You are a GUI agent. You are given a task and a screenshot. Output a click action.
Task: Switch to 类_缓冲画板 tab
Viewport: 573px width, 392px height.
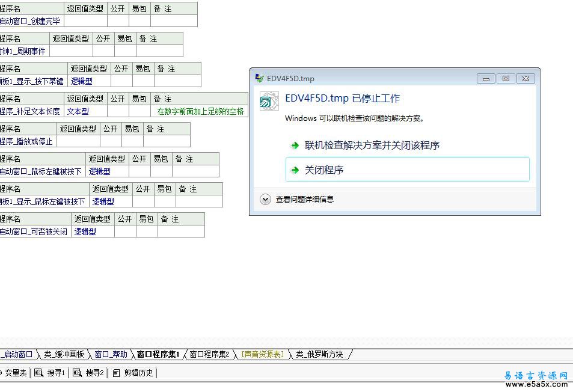coord(64,354)
